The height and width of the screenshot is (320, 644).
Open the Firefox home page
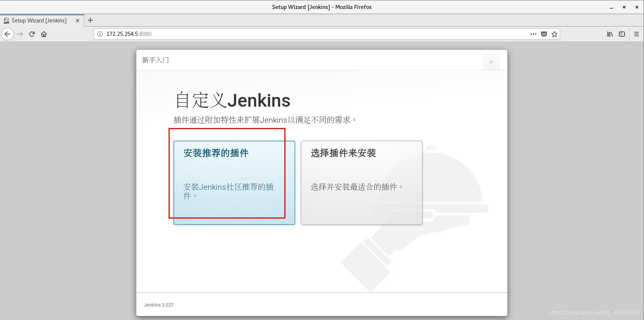(x=44, y=34)
